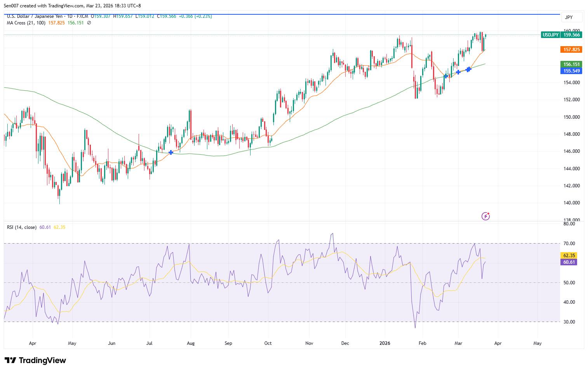This screenshot has height=372, width=588.
Task: Click the TradingView logo at bottom left
Action: 35,360
